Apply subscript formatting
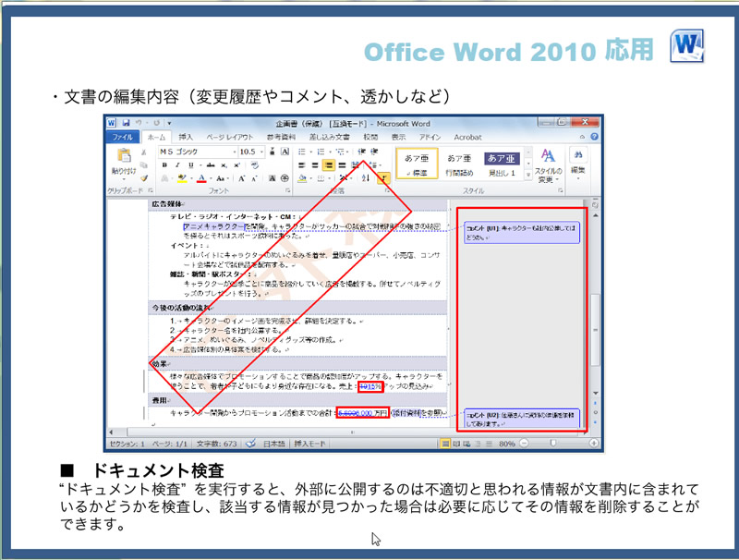 224,165
